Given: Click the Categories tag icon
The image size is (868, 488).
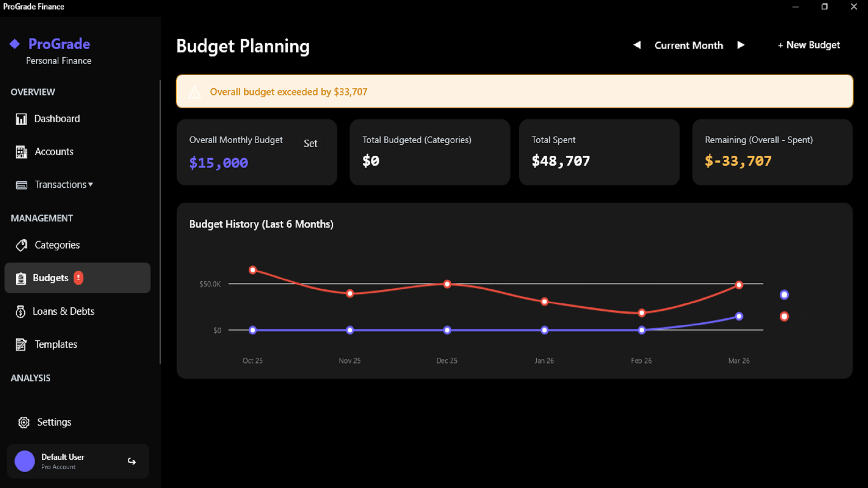Looking at the screenshot, I should point(21,245).
